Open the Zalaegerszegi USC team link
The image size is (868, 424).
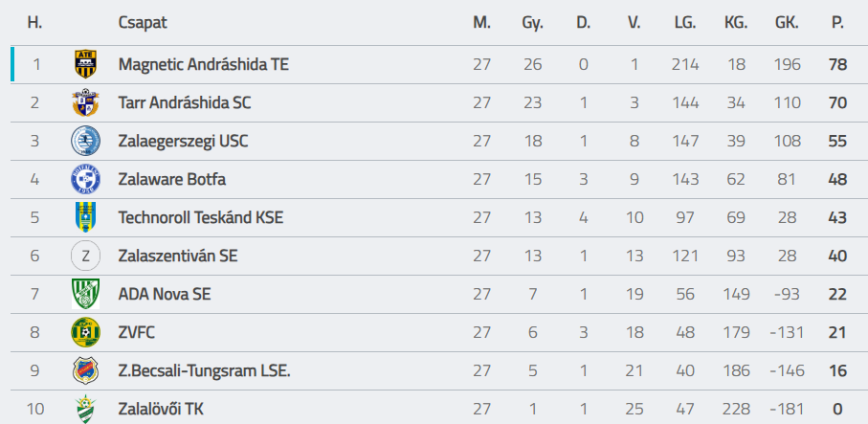[183, 141]
